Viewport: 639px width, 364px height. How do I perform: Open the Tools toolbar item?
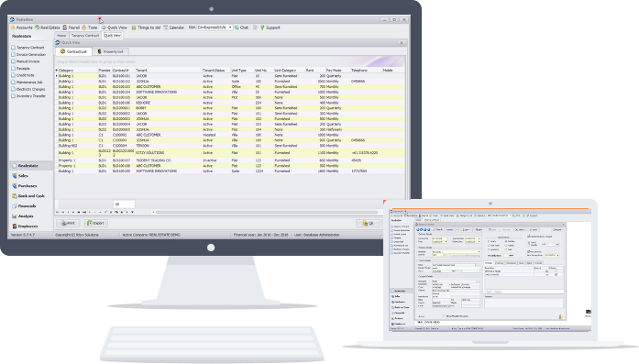click(89, 28)
